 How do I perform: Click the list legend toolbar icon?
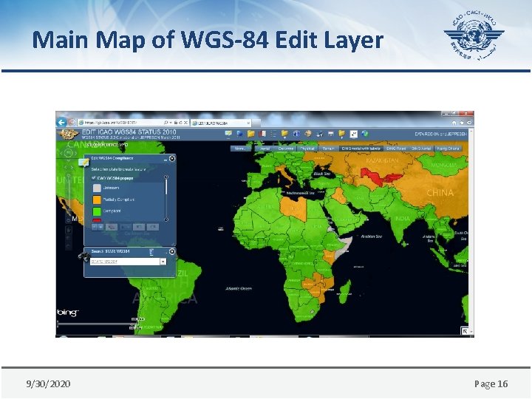pos(273,134)
